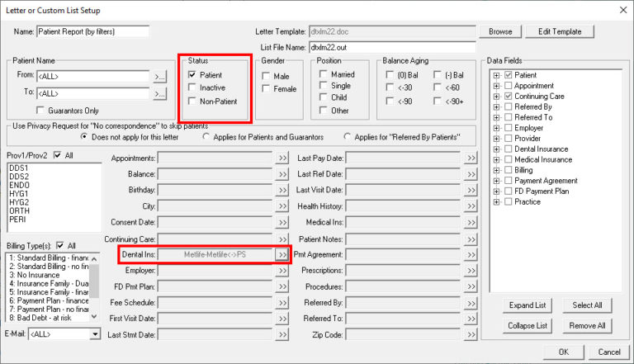Tick the Female gender checkbox

(x=267, y=88)
